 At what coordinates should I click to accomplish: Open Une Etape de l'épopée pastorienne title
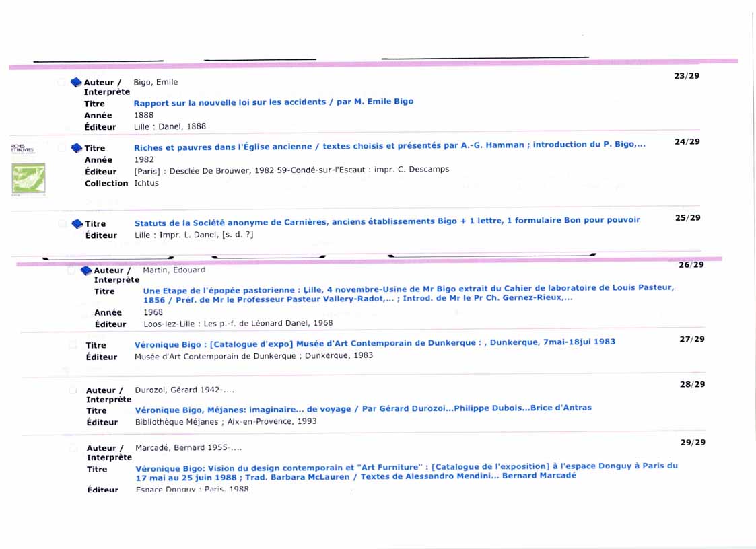point(409,293)
